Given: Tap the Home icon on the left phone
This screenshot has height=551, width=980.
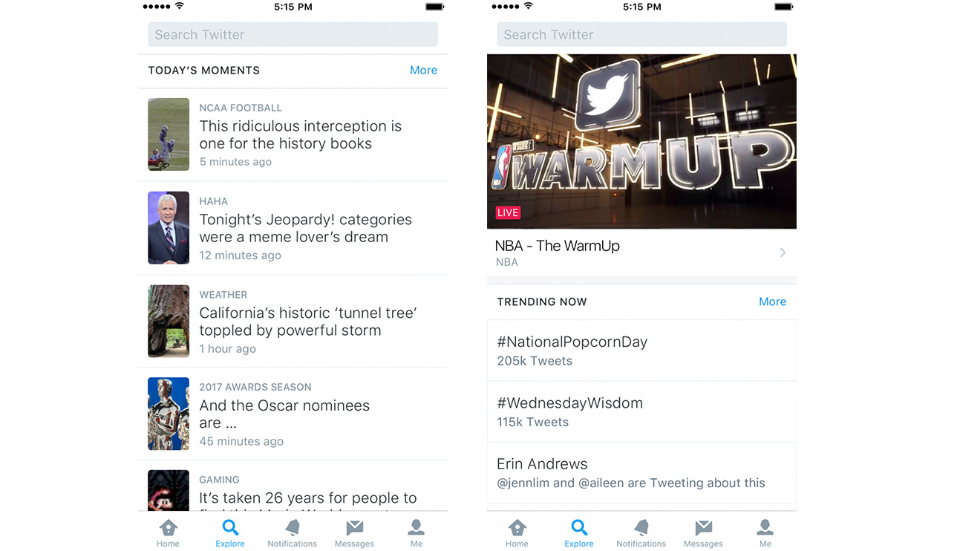Looking at the screenshot, I should click(x=168, y=529).
